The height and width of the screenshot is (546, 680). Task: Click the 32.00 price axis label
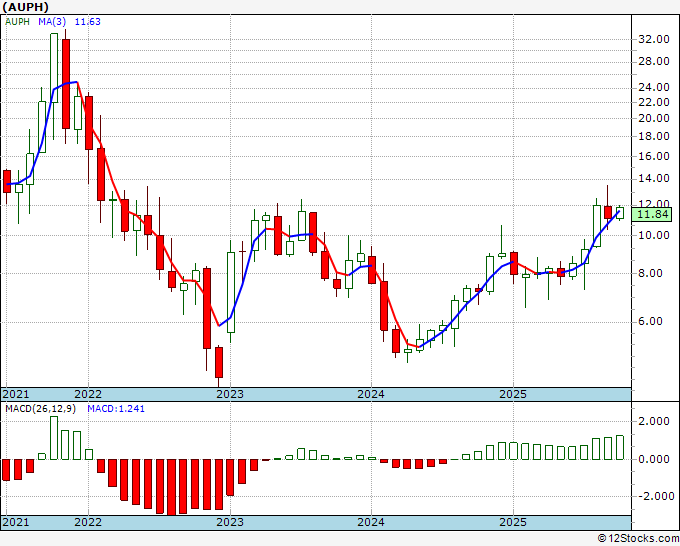tap(654, 39)
